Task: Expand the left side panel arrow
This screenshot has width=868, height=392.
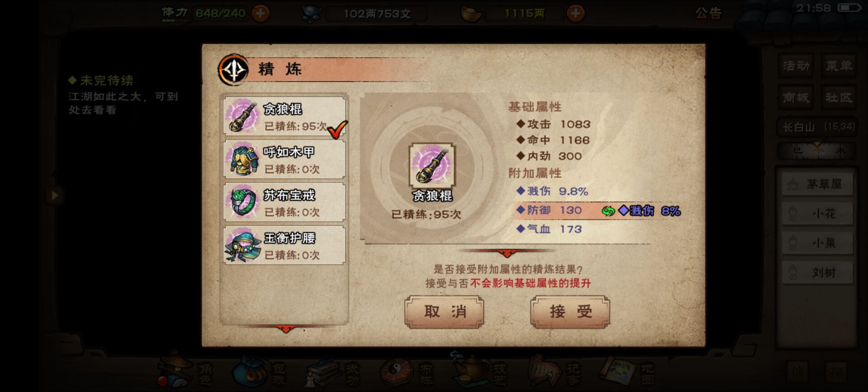Action: (x=55, y=196)
